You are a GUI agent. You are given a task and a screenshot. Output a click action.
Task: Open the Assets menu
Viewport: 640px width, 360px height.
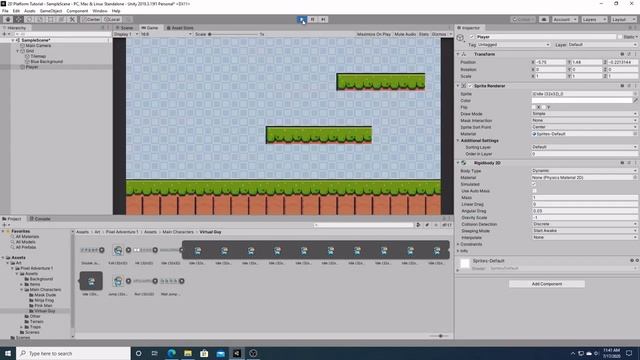pos(30,11)
